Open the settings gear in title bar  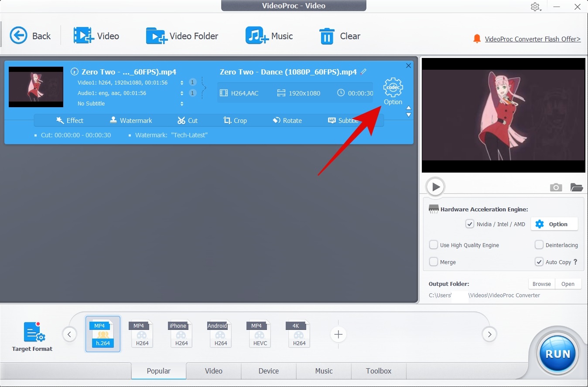coord(535,7)
